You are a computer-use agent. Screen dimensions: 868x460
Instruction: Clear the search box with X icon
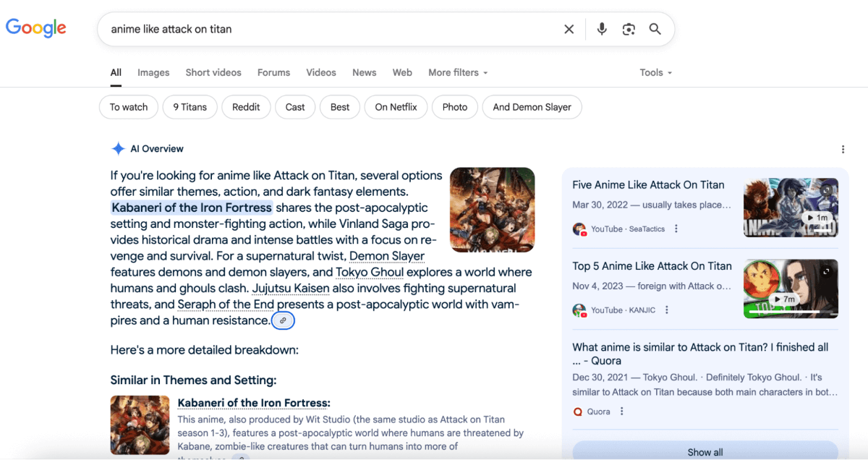tap(569, 29)
